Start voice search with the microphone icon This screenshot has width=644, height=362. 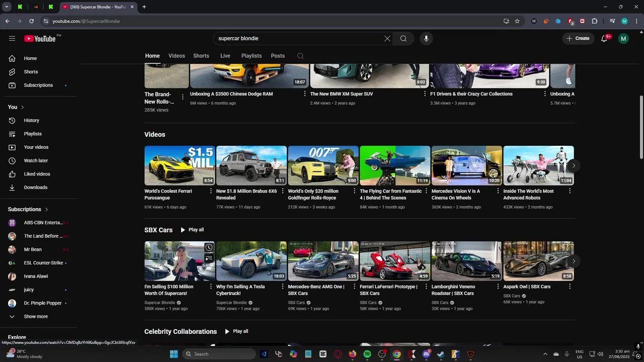(x=426, y=38)
